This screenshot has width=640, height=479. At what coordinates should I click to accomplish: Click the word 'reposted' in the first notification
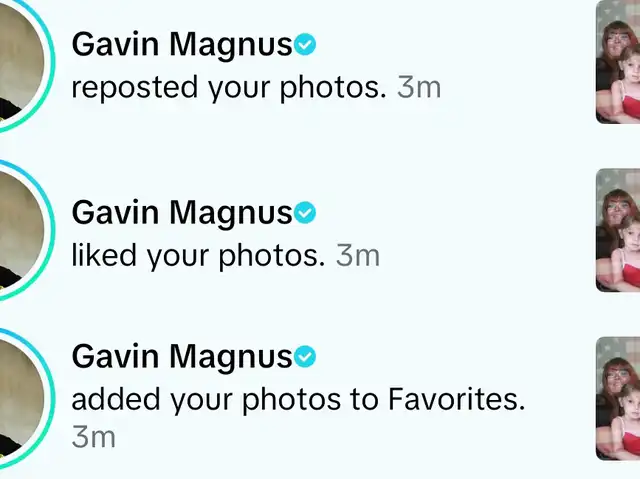135,88
